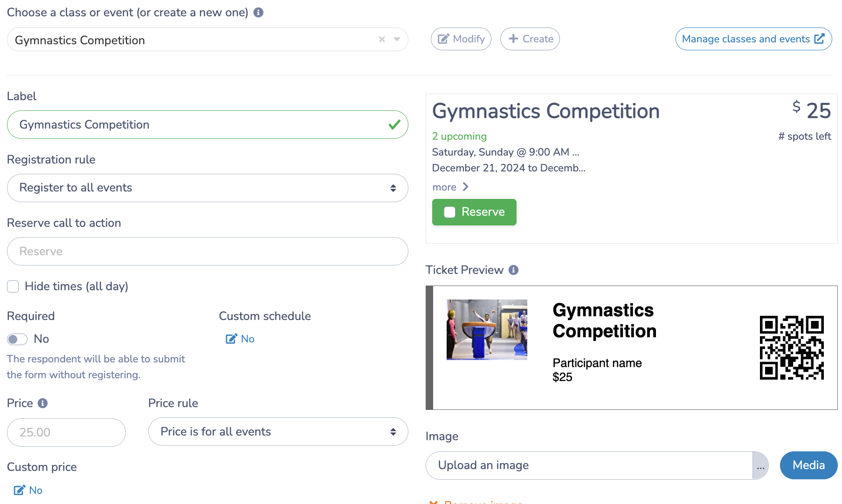Edit Custom price setting
842x504 pixels.
28,490
